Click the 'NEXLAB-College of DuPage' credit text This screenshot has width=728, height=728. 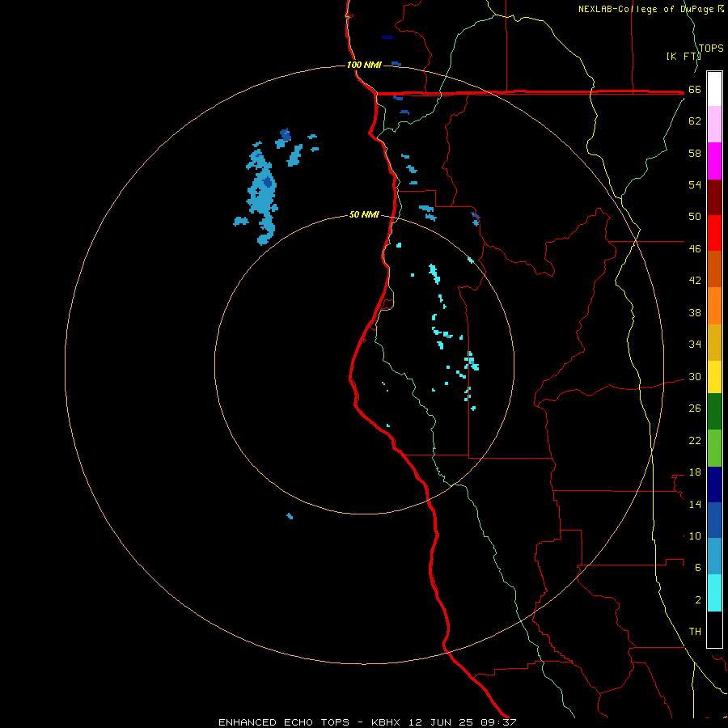coord(647,9)
